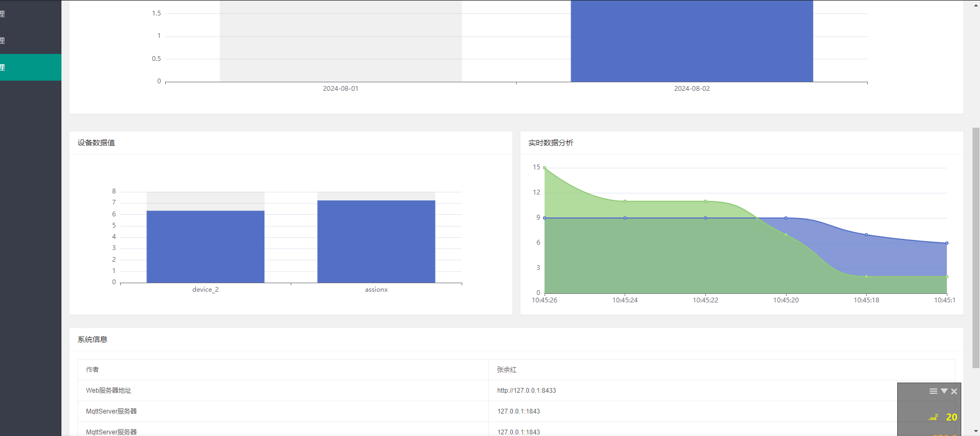980x436 pixels.
Task: Click the 10:45:26 time axis label
Action: [545, 300]
